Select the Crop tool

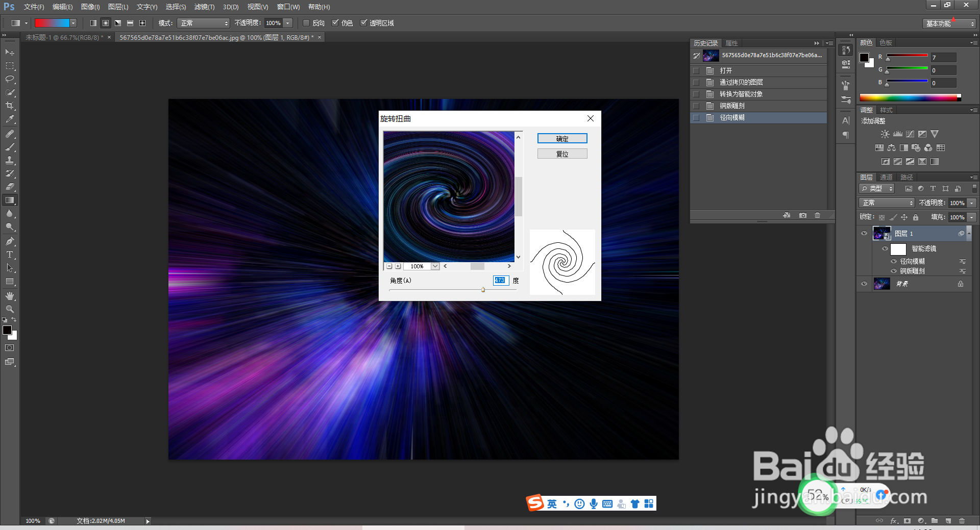pos(10,106)
